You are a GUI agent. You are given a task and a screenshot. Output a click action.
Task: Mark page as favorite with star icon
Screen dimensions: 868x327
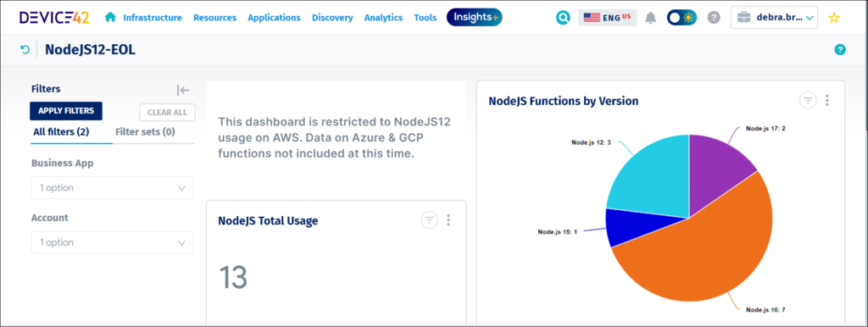point(834,18)
